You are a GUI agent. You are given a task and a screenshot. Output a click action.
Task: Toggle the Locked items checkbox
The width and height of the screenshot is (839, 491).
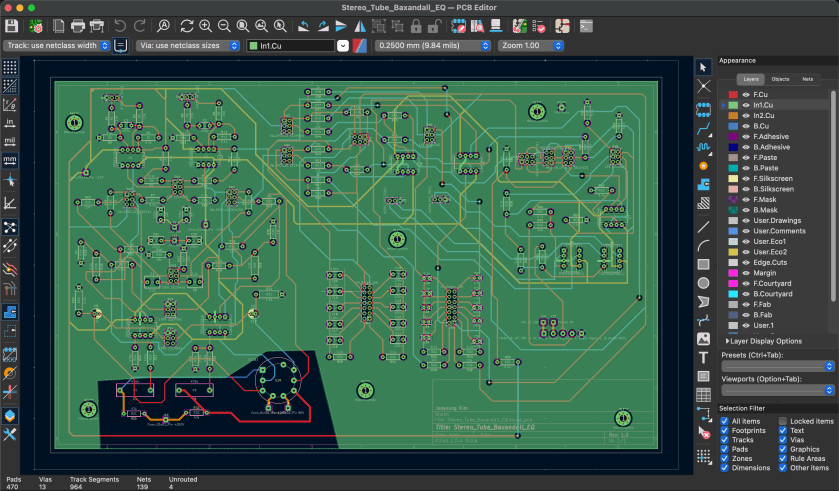783,421
